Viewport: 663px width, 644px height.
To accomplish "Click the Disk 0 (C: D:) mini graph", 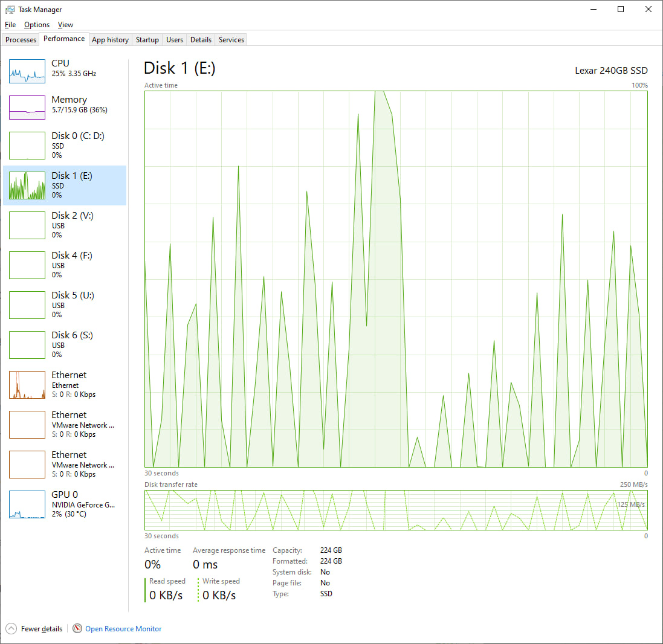I will point(27,146).
